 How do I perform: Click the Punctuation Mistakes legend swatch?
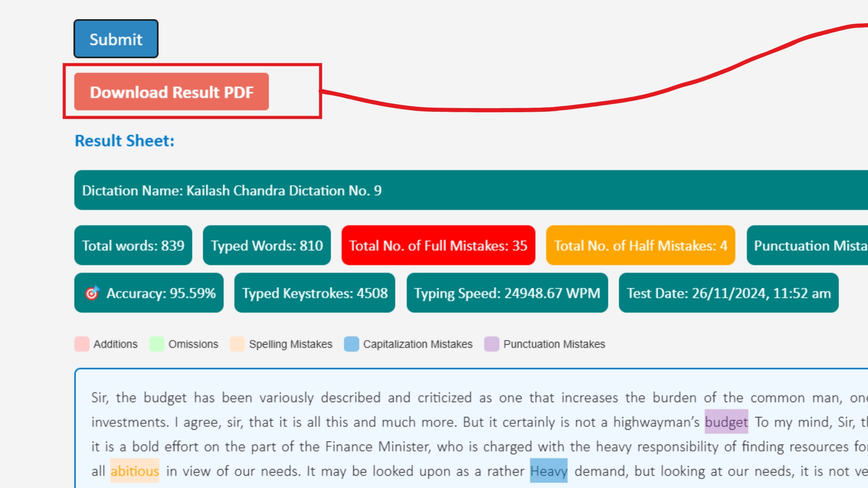491,344
